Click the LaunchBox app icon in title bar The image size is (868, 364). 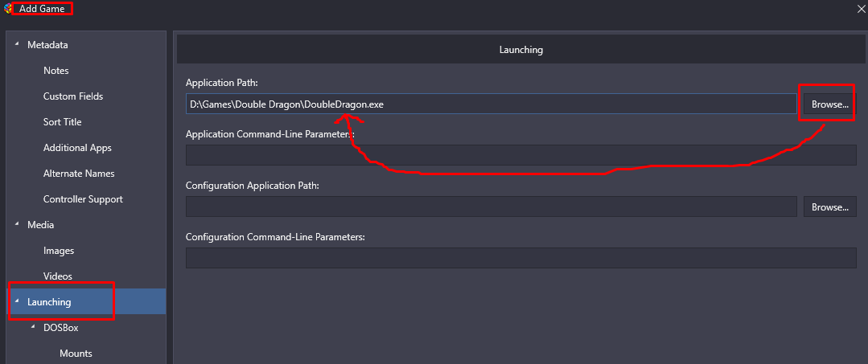8,8
